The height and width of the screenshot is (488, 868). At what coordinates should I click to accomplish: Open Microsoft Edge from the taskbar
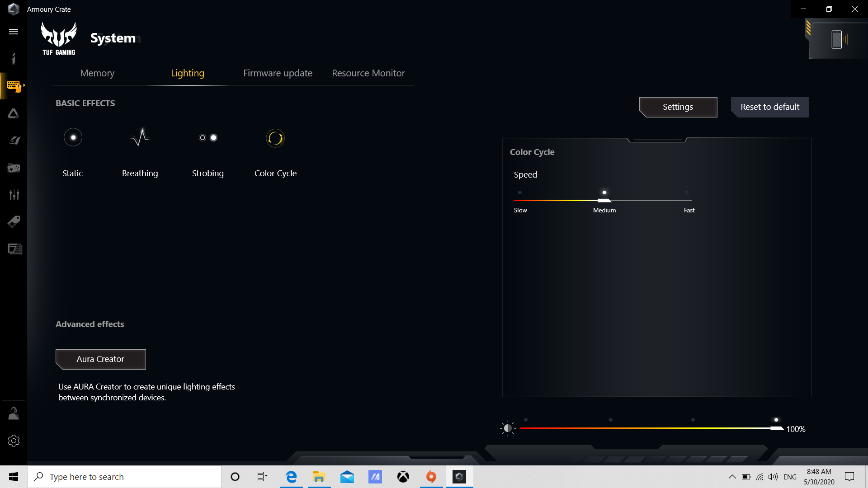[x=291, y=477]
